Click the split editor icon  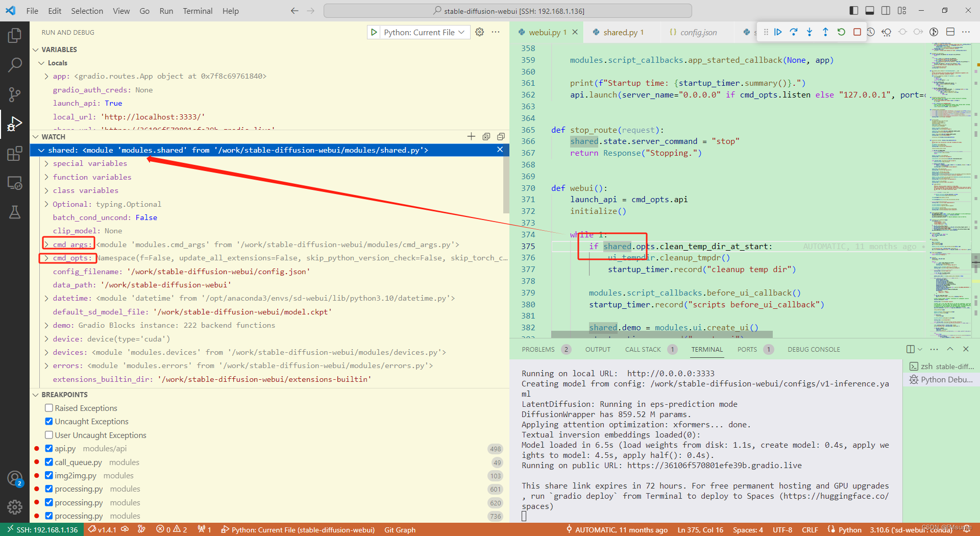point(950,32)
